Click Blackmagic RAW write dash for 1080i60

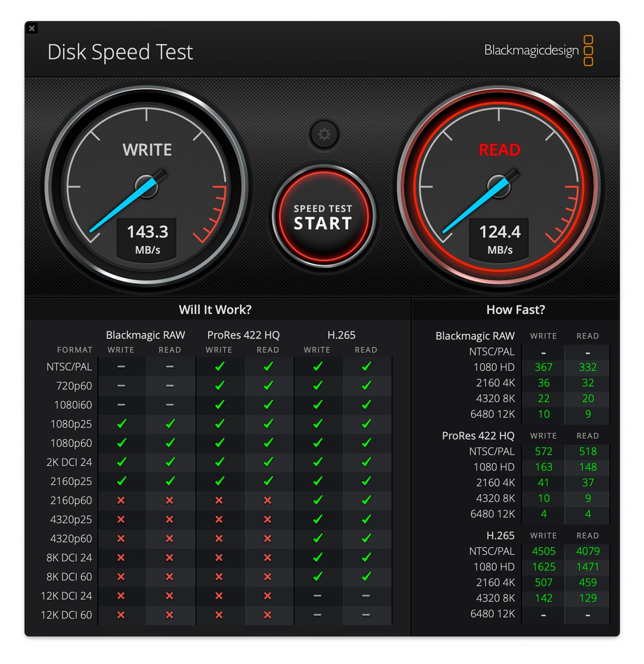[x=121, y=405]
